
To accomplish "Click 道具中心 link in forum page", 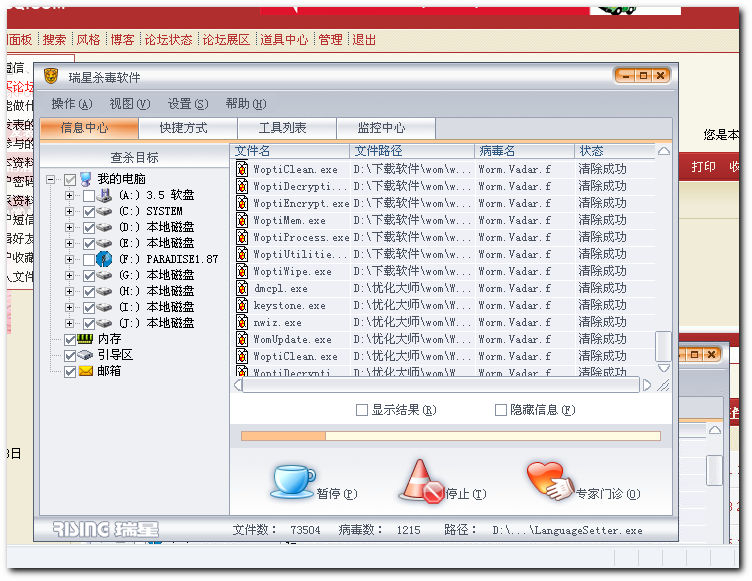I will point(284,39).
